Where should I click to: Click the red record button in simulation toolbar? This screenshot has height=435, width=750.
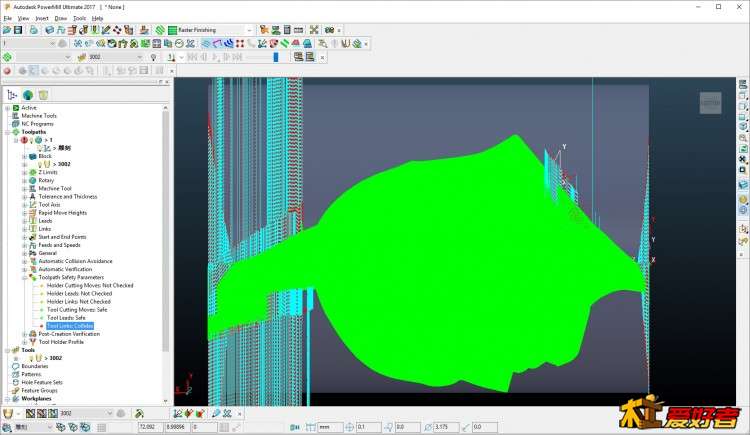(x=7, y=71)
